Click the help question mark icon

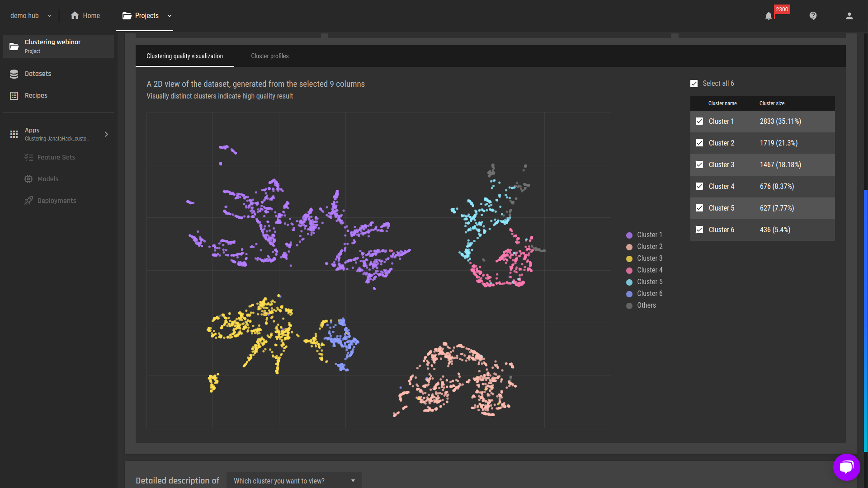pyautogui.click(x=813, y=16)
